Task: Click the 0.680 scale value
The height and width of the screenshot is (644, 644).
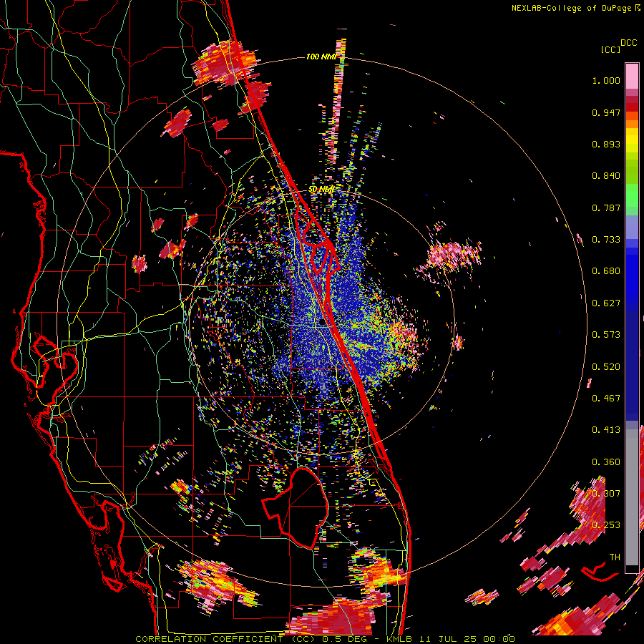Action: 606,271
